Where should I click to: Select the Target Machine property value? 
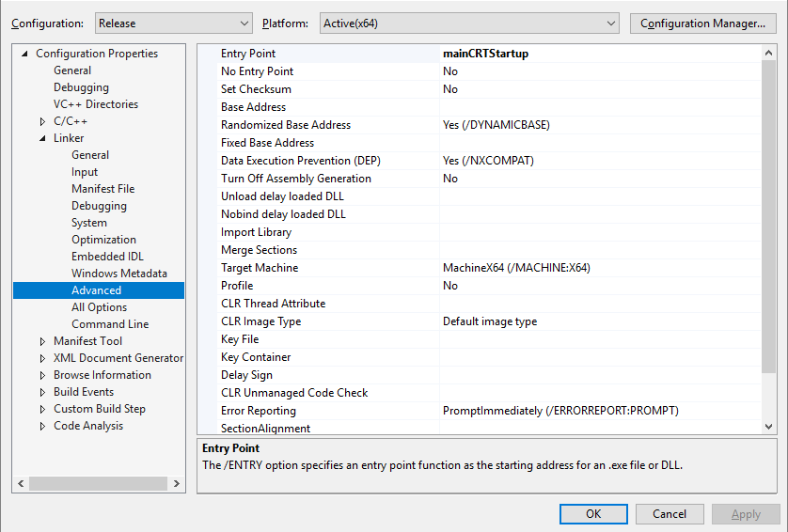tap(516, 268)
